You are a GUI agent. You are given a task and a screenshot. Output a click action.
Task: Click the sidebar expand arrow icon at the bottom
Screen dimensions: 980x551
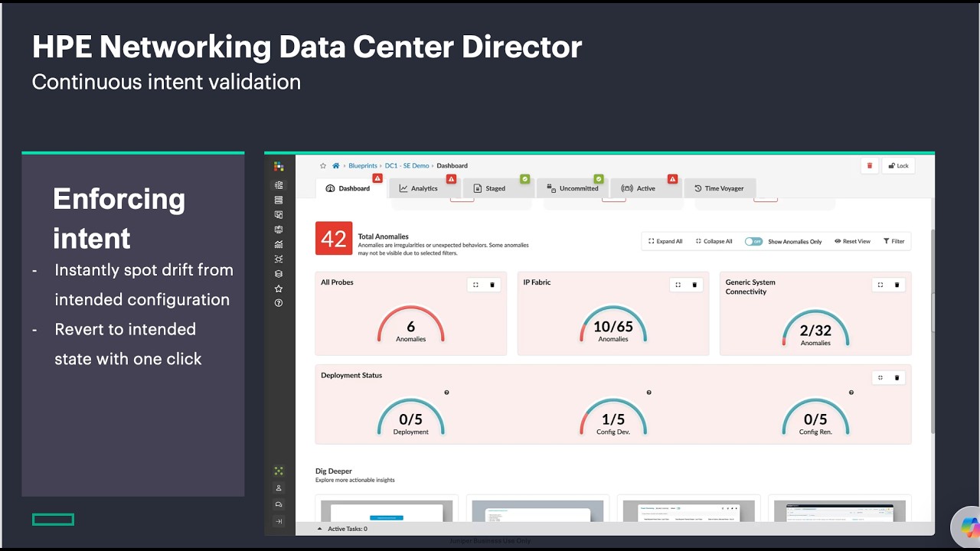click(279, 521)
